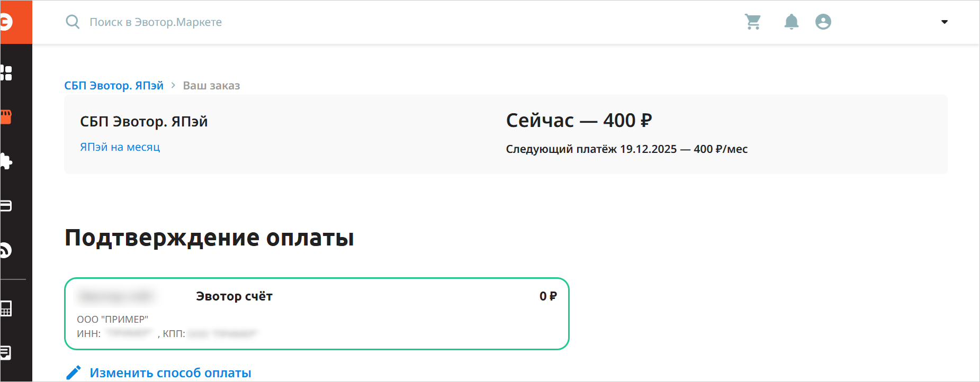Go to 'СБП Эвотор. ЯПэй' breadcrumb

114,86
